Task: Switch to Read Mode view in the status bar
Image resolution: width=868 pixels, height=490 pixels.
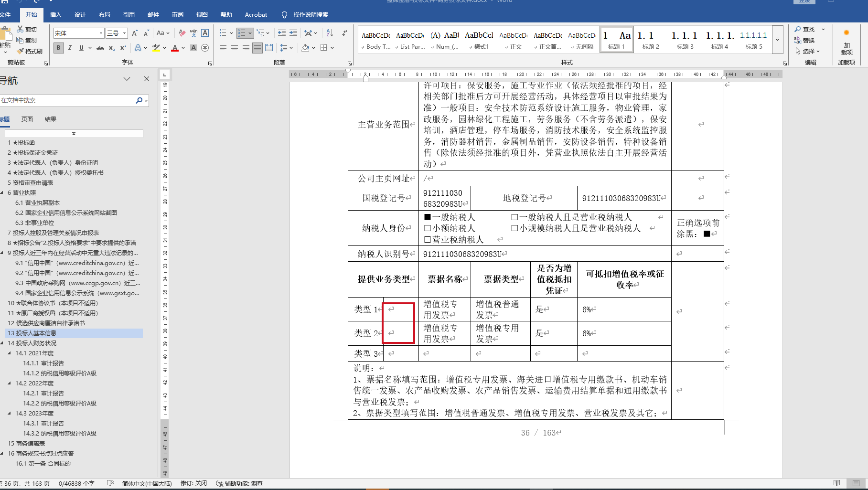Action: coord(836,483)
